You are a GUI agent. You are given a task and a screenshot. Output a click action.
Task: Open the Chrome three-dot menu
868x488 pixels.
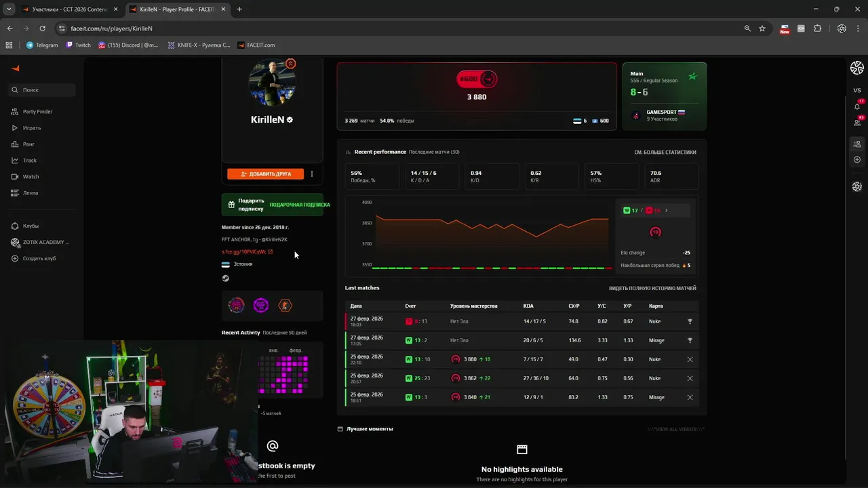[859, 28]
